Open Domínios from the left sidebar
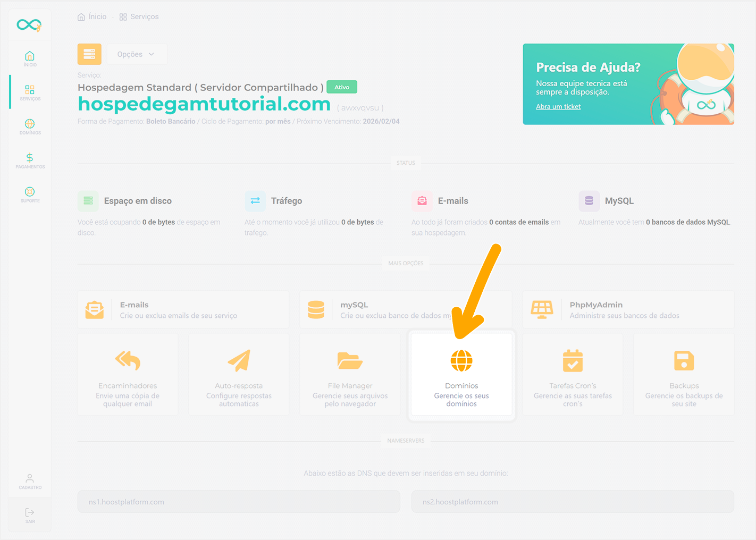 coord(30,126)
